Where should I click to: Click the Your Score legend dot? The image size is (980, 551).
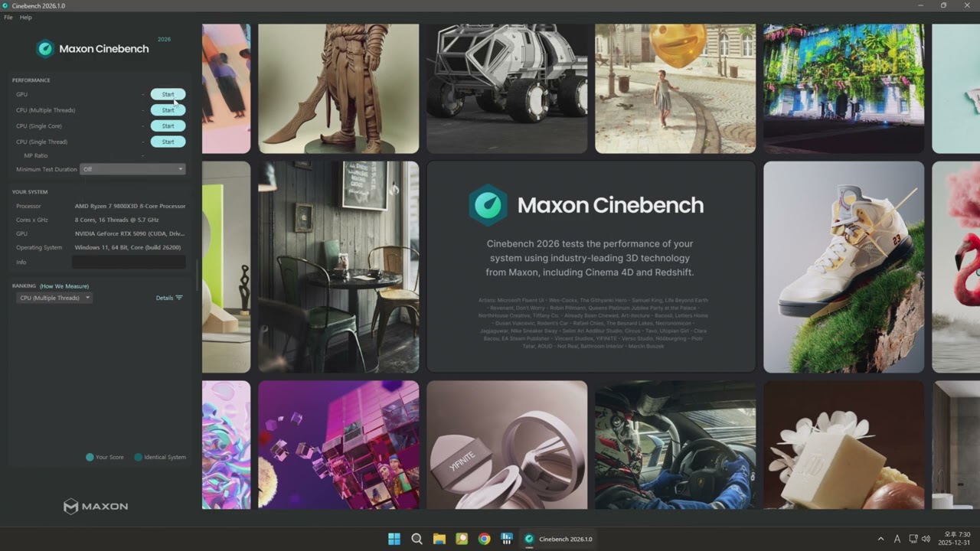tap(90, 457)
